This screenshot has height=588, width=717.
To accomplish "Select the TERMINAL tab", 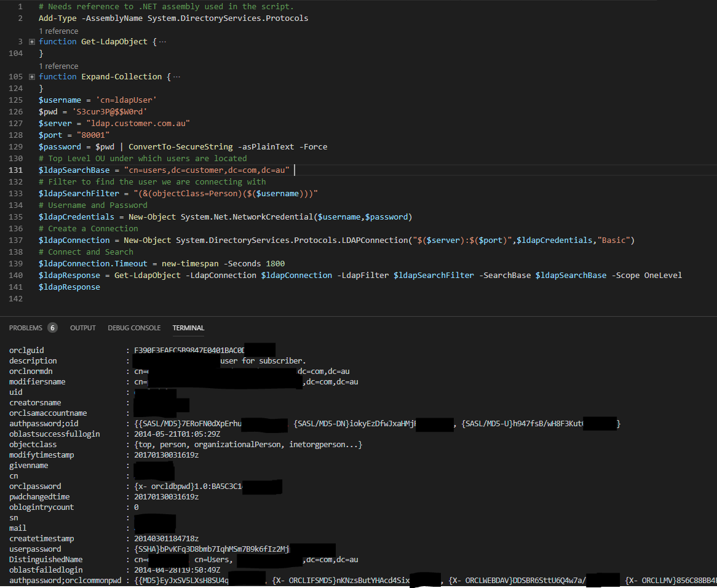I will [188, 328].
